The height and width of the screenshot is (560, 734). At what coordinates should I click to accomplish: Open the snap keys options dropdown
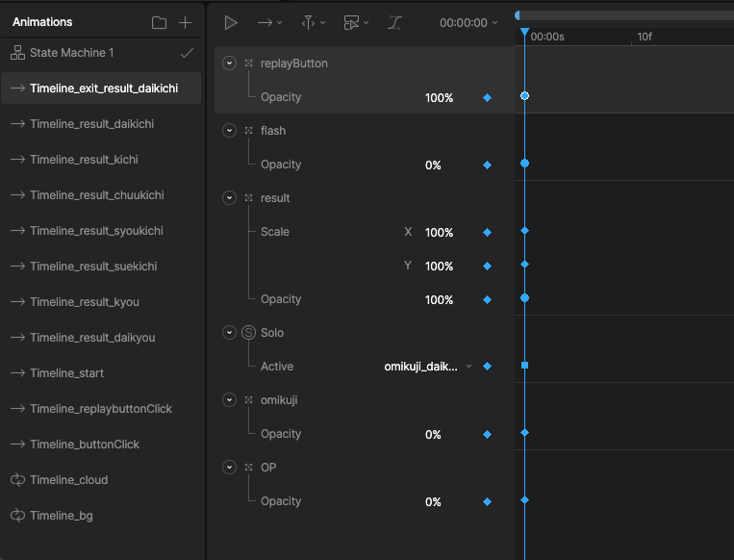314,22
